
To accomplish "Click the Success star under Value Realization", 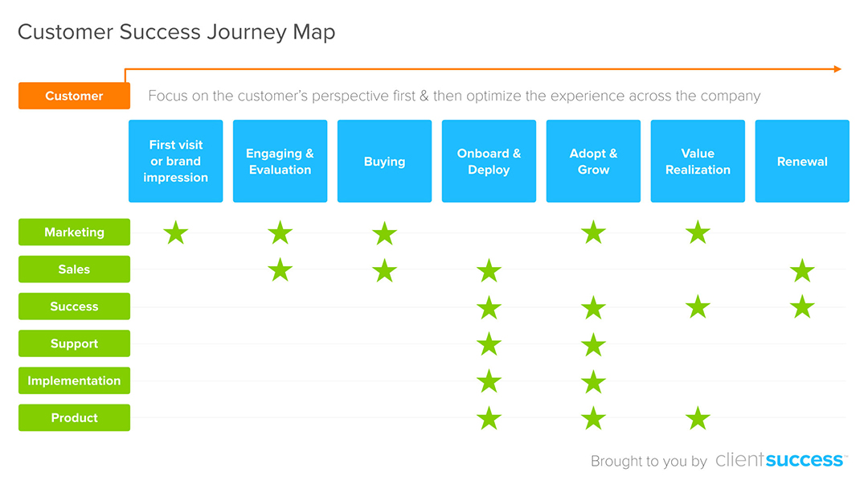I will click(x=698, y=307).
